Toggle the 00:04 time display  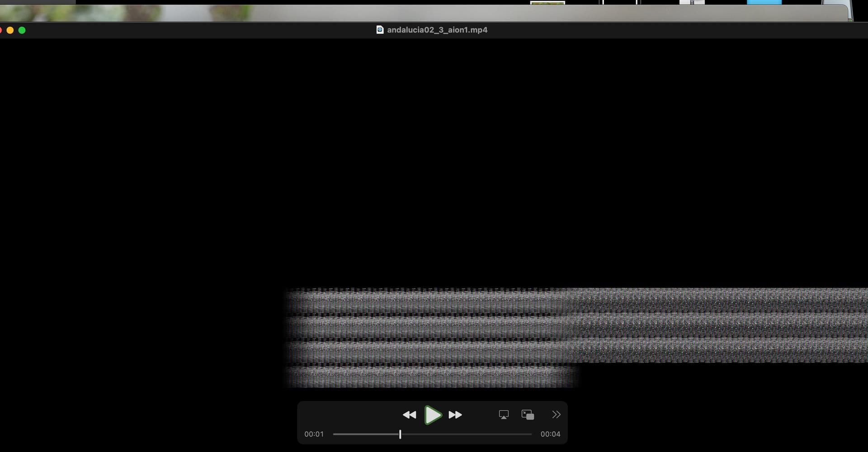click(550, 434)
